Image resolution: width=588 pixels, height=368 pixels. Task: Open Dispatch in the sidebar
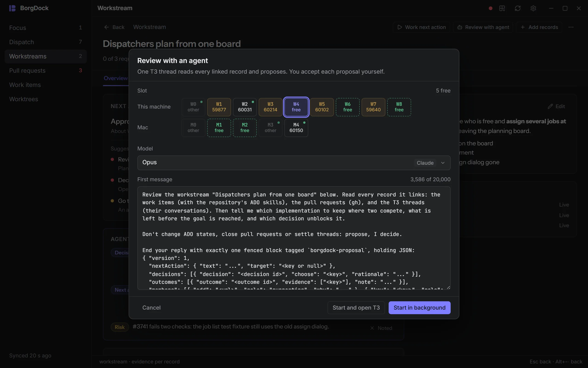[x=45, y=42]
